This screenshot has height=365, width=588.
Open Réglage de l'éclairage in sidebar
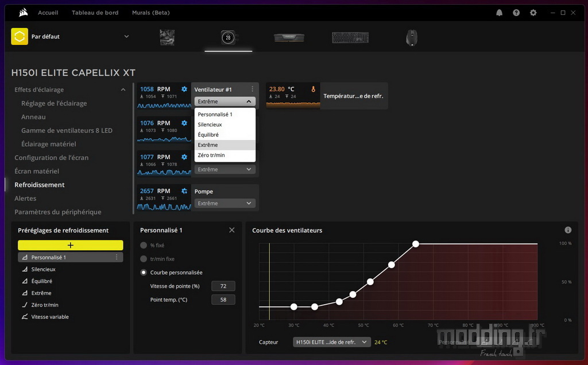click(54, 103)
